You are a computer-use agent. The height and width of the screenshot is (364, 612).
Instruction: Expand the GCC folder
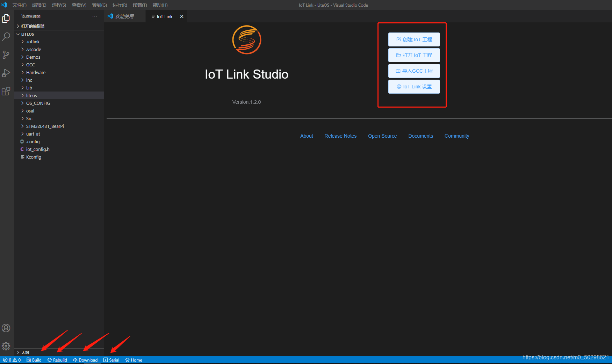(59, 65)
